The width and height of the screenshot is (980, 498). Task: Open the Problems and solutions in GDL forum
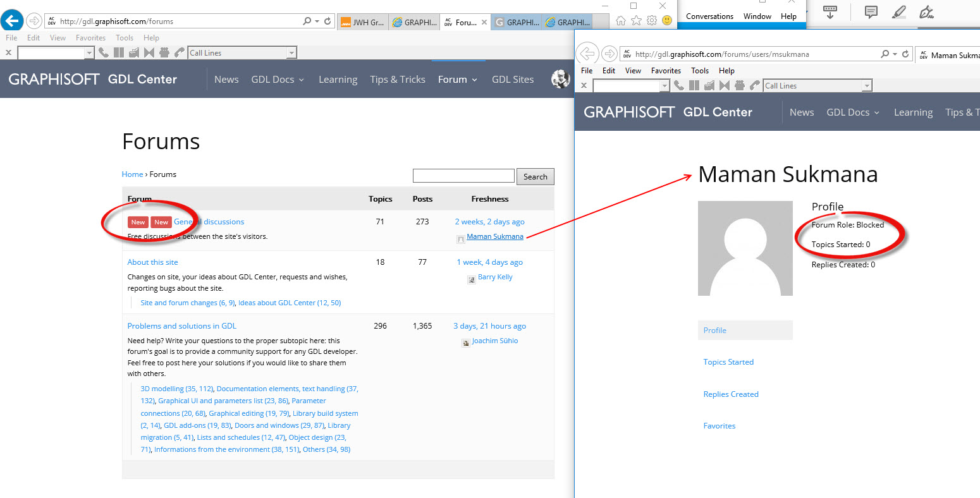coord(181,326)
